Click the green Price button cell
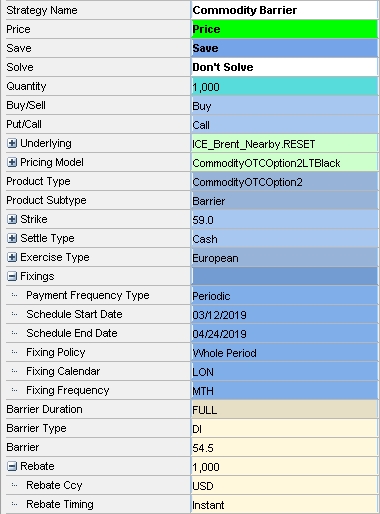Viewport: 380px width, 514px height. [285, 29]
